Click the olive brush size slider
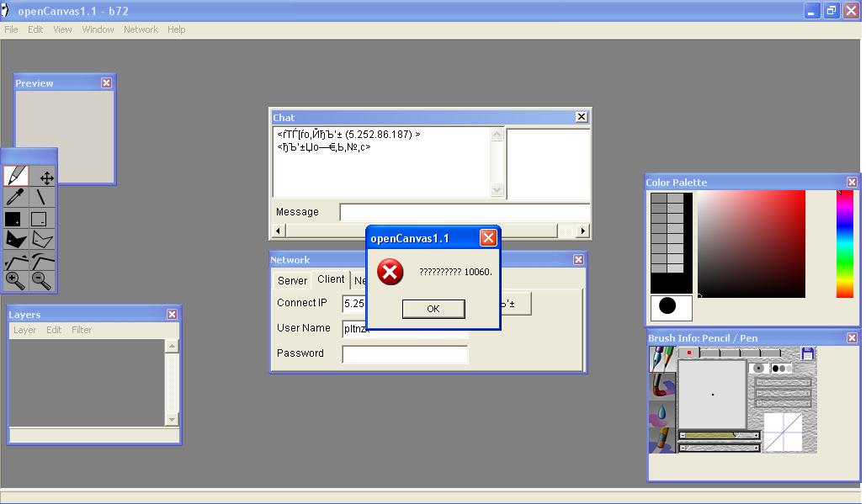This screenshot has height=504, width=866. click(x=719, y=436)
